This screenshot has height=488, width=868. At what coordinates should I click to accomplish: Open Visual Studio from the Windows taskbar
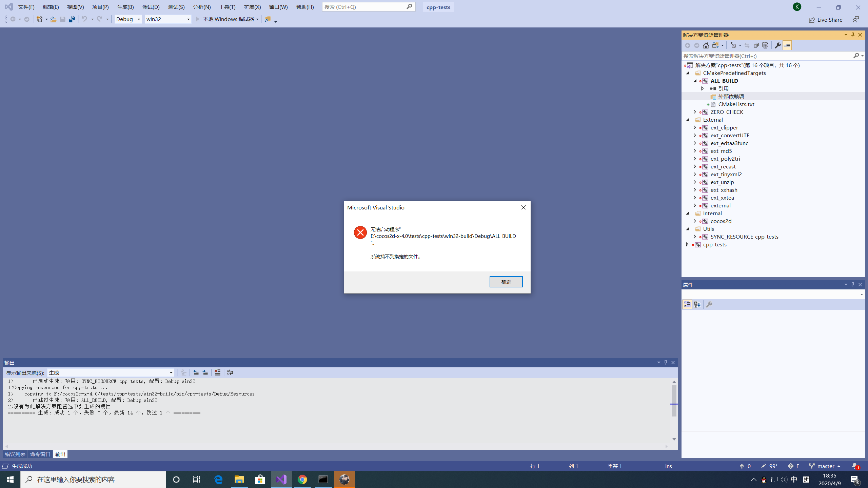281,480
